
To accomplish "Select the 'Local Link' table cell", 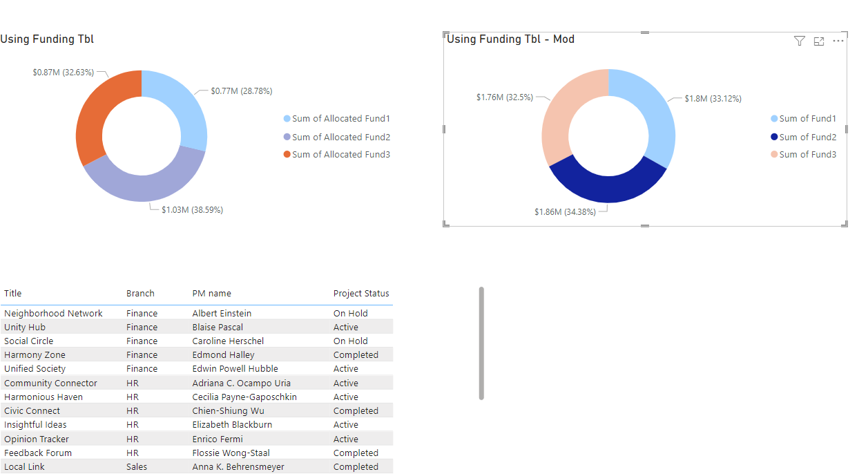I will click(24, 467).
